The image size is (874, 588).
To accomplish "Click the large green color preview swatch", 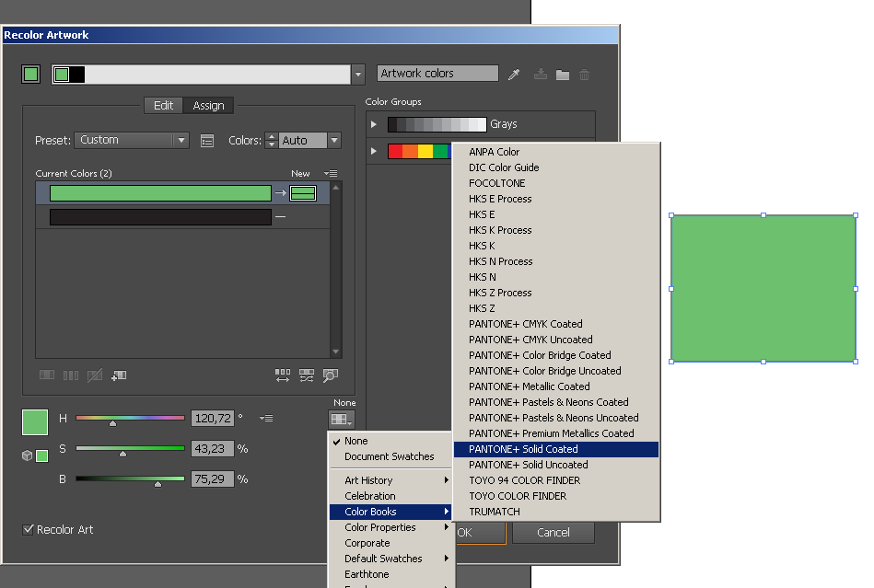I will [35, 422].
